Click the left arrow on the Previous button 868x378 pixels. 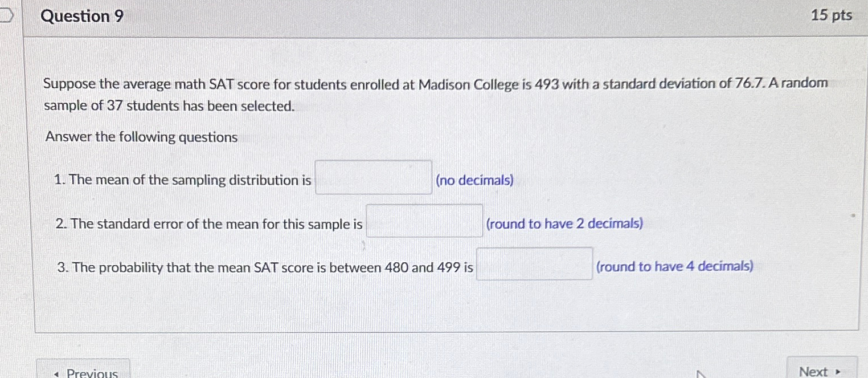(x=56, y=374)
